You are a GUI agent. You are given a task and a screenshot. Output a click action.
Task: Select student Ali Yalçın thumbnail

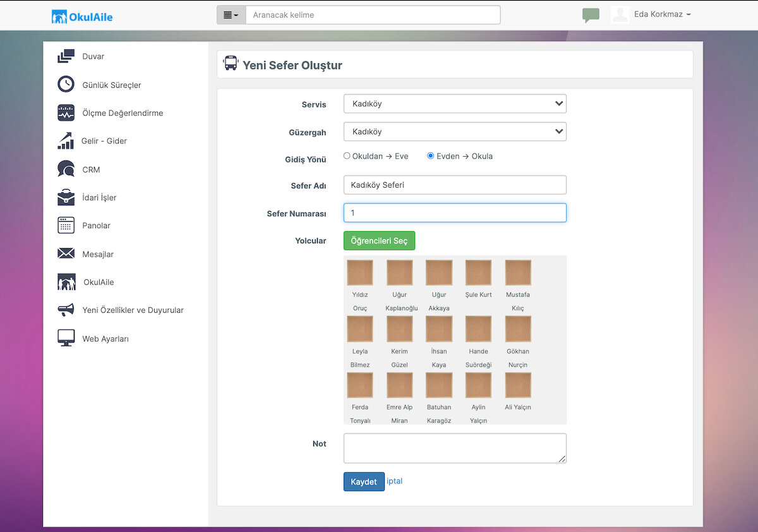pos(518,385)
